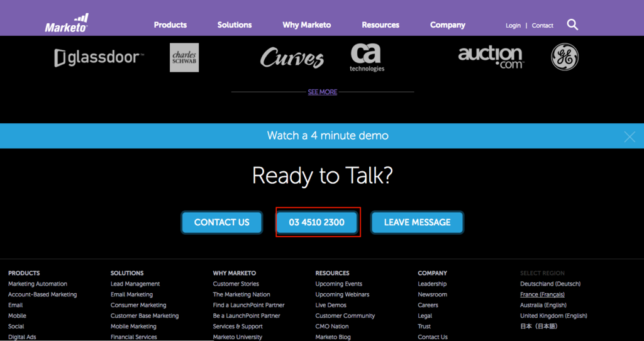Open Email Marketing footer link

point(131,294)
